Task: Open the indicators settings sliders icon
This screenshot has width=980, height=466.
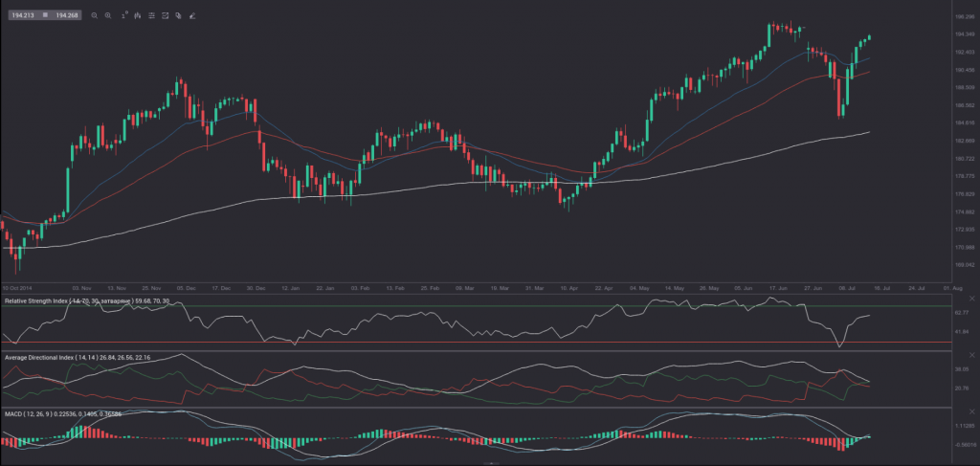Action: 152,16
